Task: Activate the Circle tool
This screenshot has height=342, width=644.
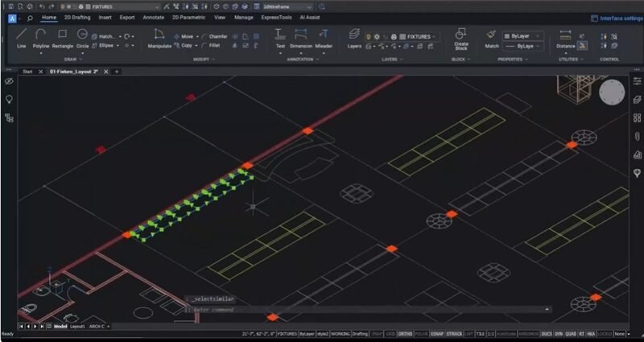Action: [x=83, y=39]
